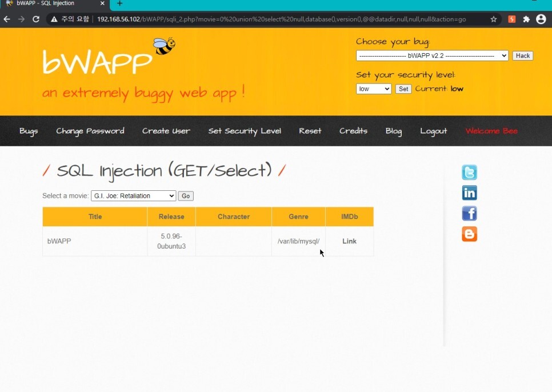The width and height of the screenshot is (552, 392).
Task: Click Logout in the navigation bar
Action: tap(433, 131)
